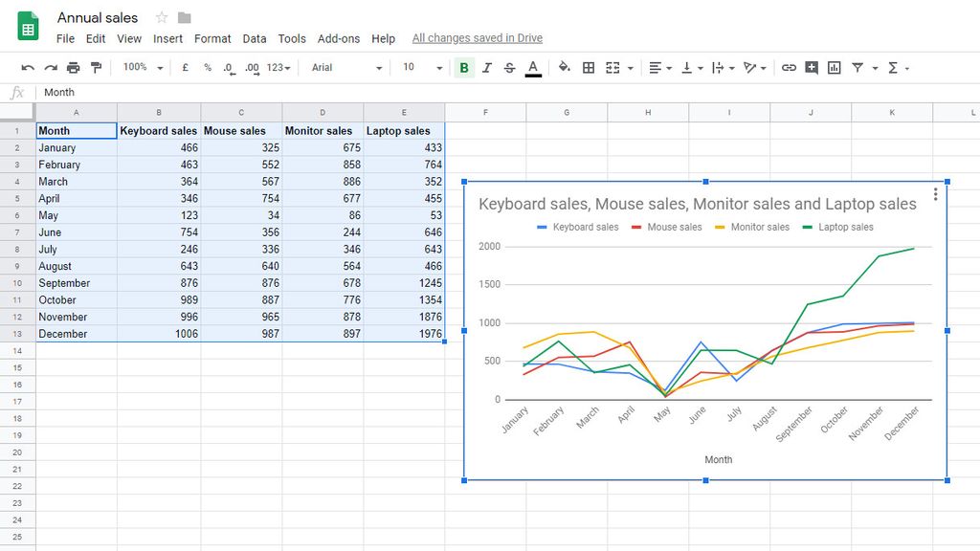This screenshot has height=551, width=980.
Task: Open the Add-ons menu
Action: tap(339, 38)
